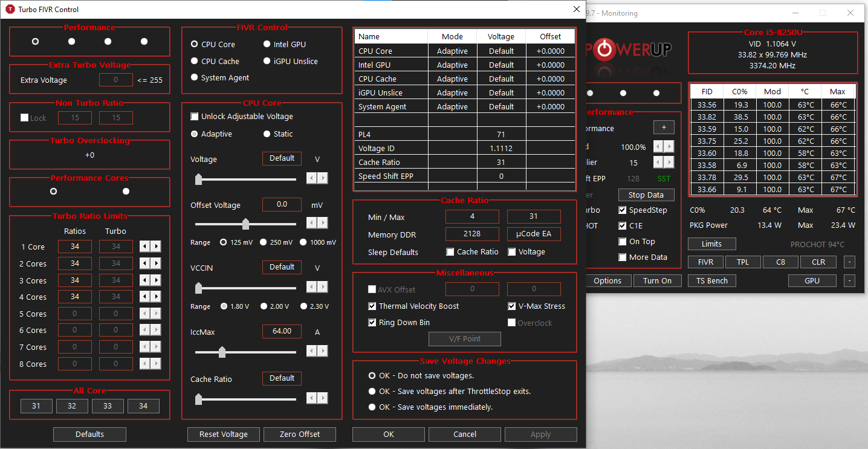Click CLR button in Monitoring window

[x=818, y=262]
